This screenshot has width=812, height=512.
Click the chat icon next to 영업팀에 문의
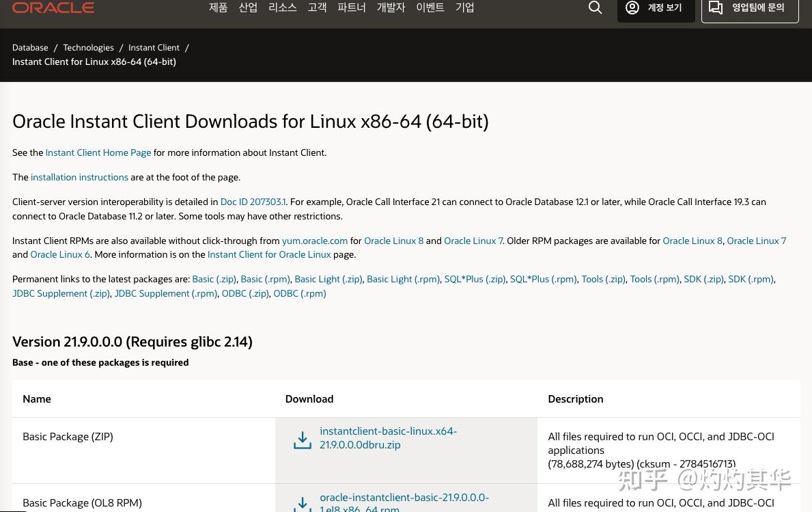point(716,8)
